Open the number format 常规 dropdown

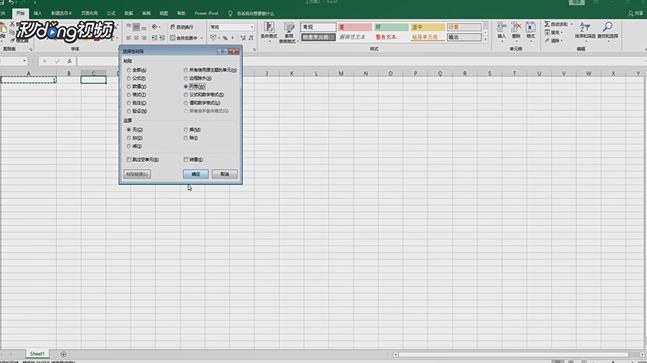click(x=252, y=27)
